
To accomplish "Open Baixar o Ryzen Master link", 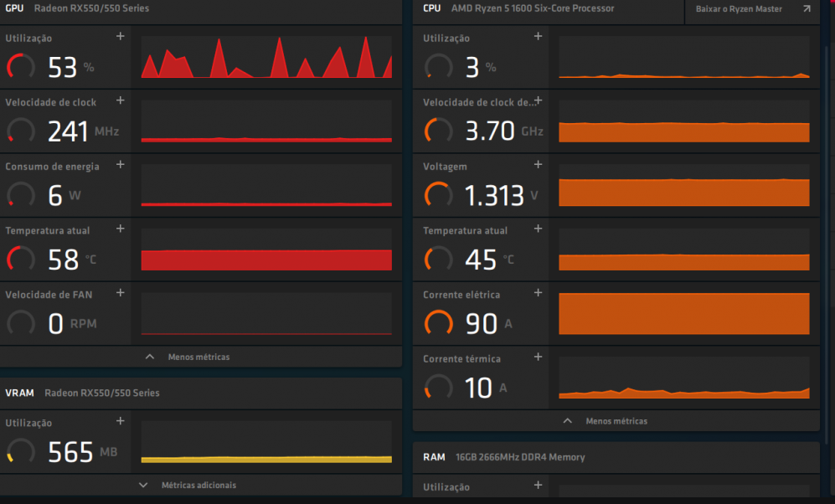I will 739,9.
